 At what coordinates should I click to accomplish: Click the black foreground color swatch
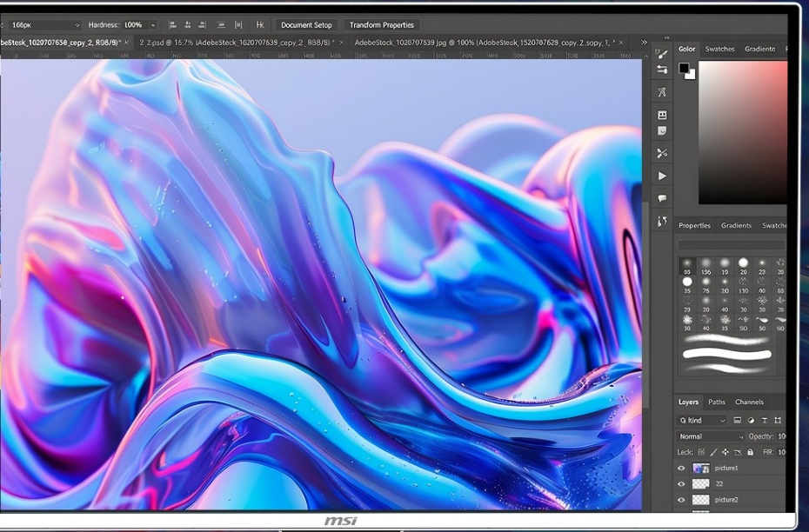pos(684,68)
